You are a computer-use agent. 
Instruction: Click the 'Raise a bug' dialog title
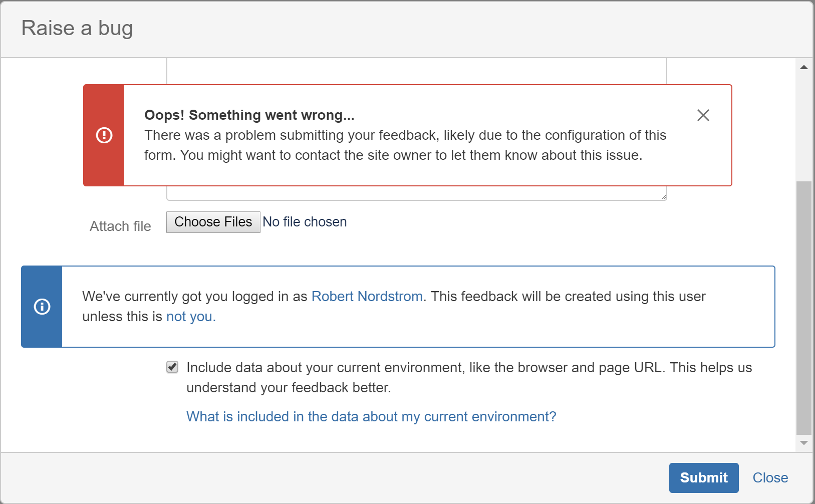click(x=77, y=28)
